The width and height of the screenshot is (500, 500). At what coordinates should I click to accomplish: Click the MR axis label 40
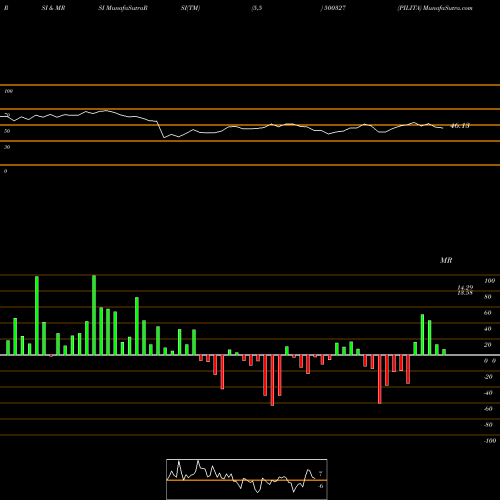coord(488,329)
